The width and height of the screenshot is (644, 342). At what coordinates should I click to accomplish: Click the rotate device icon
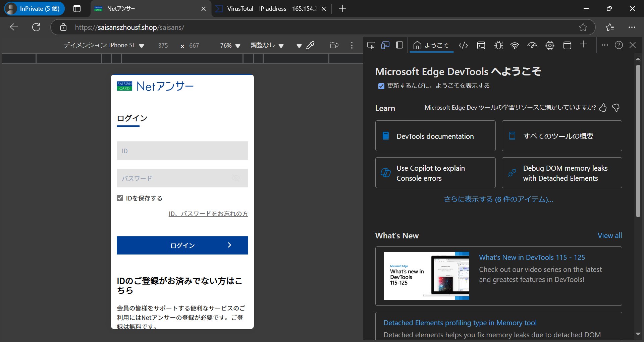(334, 45)
